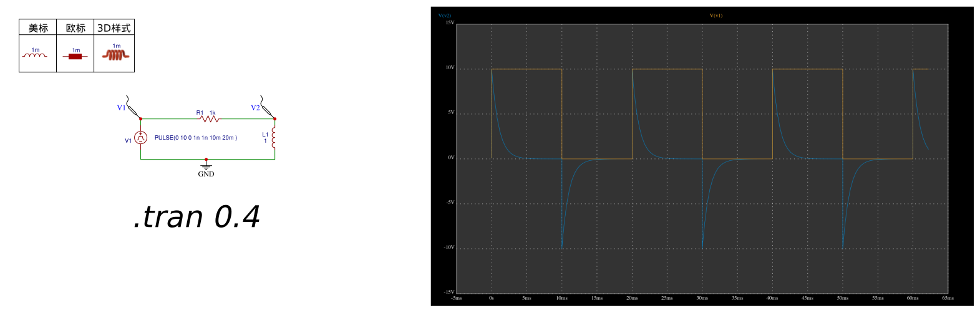The image size is (980, 313).
Task: Click the -10V label on voltage axis
Action: [449, 248]
